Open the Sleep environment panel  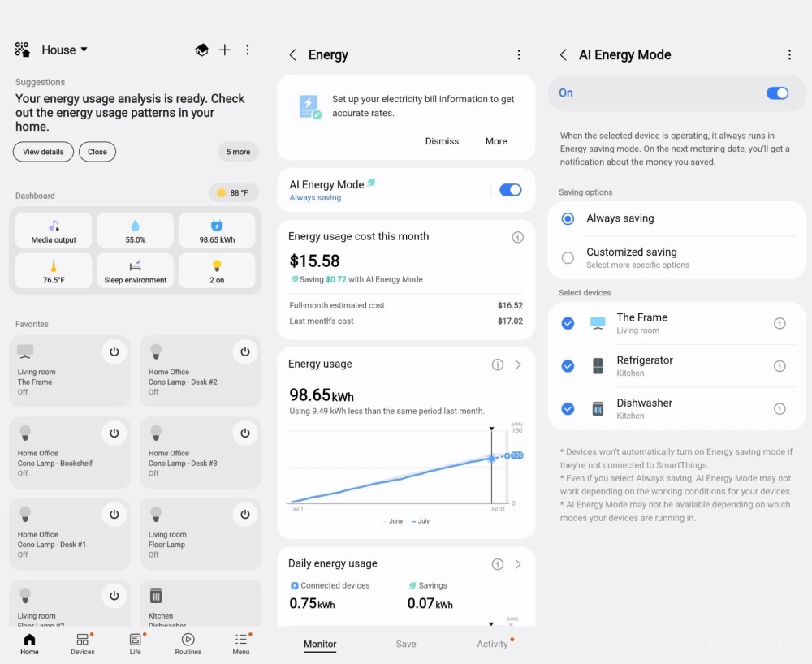point(135,270)
